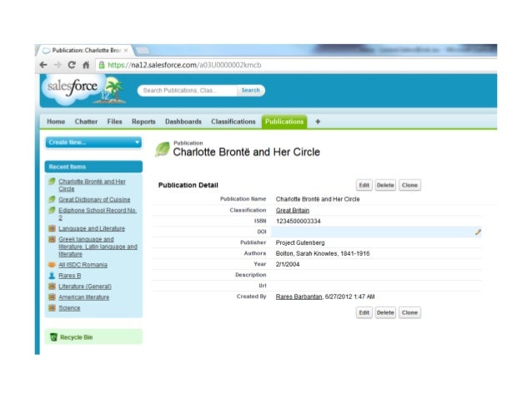This screenshot has height=399, width=532.
Task: Click the bottom Delete button
Action: 385,312
